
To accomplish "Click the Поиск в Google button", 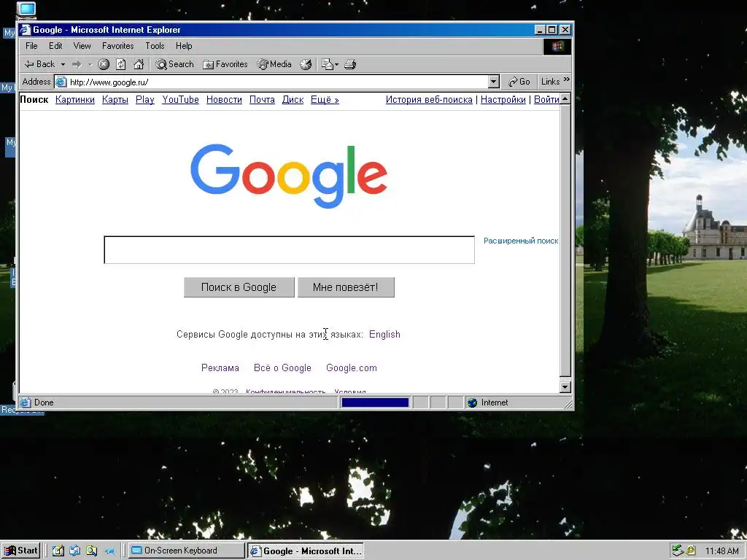I will click(x=239, y=287).
